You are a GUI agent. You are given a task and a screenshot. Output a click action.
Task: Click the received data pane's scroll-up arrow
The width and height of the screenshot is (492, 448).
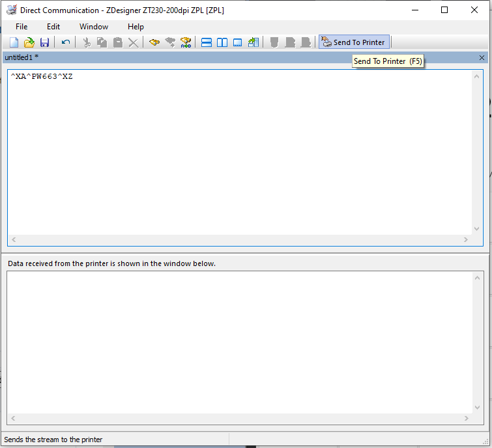(479, 278)
